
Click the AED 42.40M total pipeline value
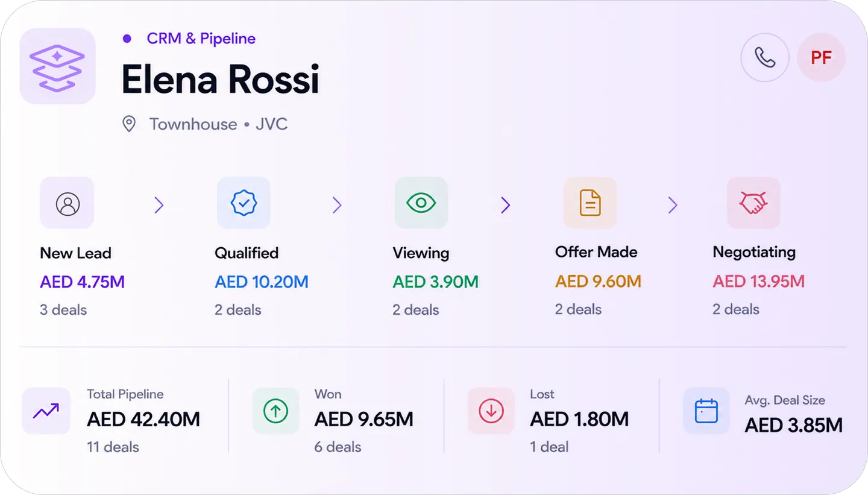pyautogui.click(x=143, y=420)
